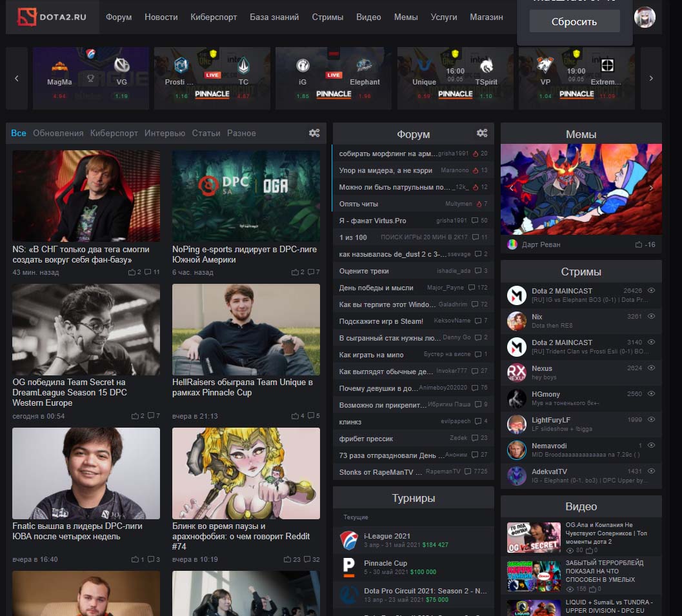This screenshot has width=682, height=616.
Task: Open Мемы in top navigation
Action: [x=406, y=17]
